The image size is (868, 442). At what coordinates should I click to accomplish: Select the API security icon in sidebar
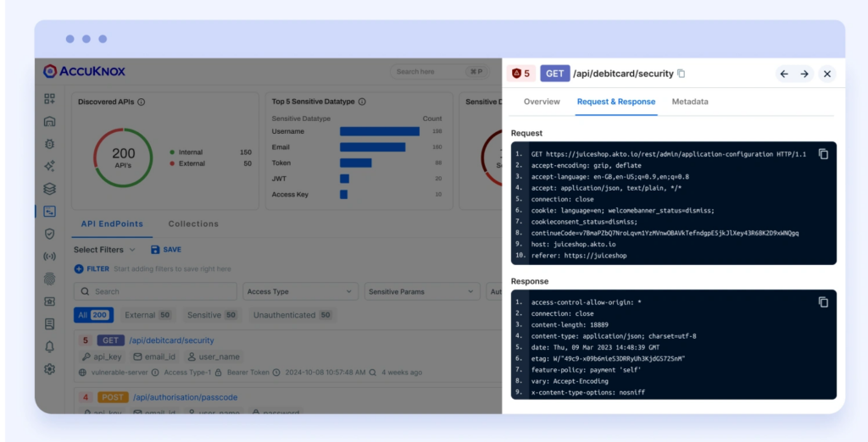[49, 212]
